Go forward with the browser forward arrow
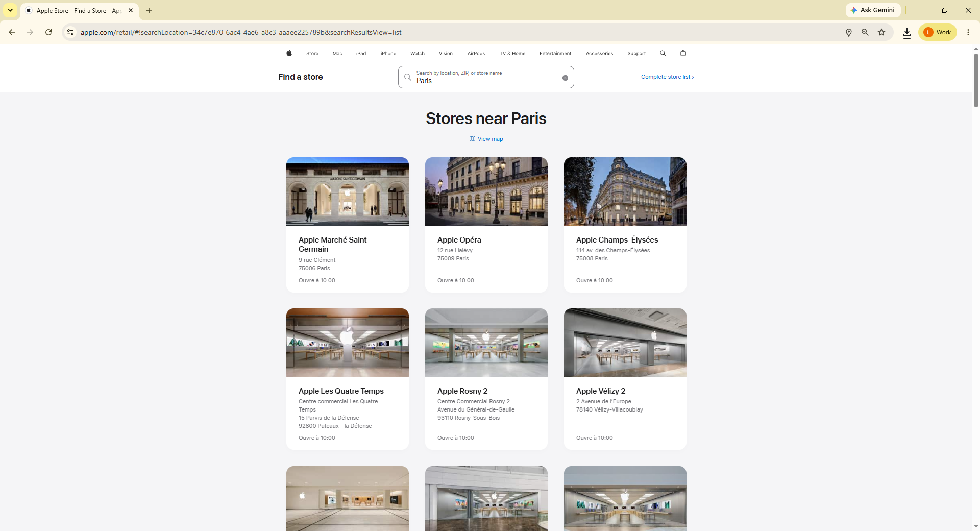 click(30, 32)
